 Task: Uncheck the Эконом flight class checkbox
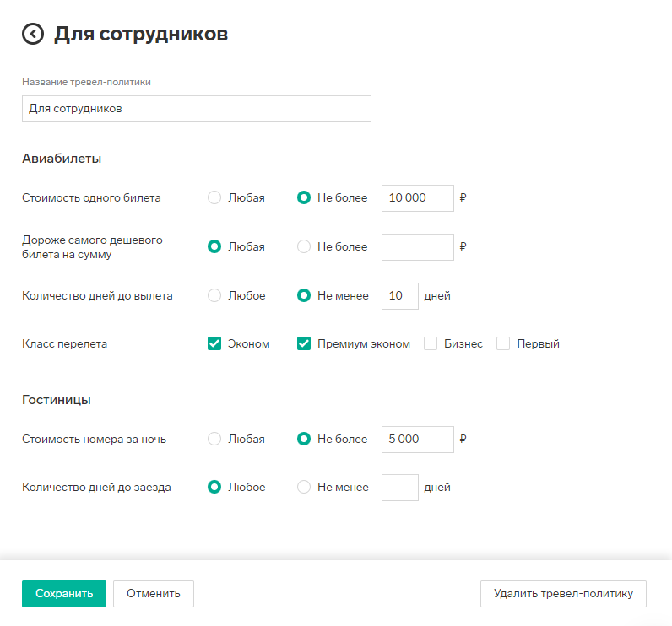click(214, 343)
